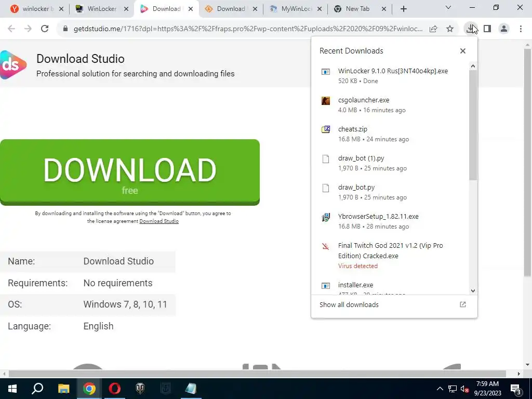Click the forward navigation arrow

(x=28, y=29)
